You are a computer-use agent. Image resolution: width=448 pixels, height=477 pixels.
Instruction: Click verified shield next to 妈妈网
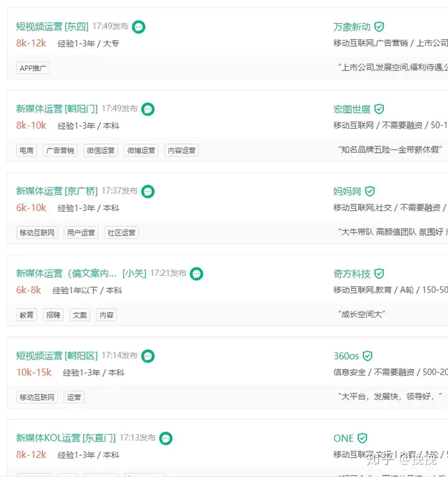coord(370,191)
